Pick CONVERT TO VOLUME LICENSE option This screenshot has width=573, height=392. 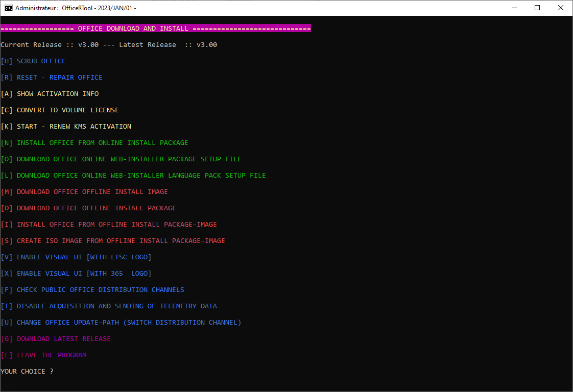[60, 110]
